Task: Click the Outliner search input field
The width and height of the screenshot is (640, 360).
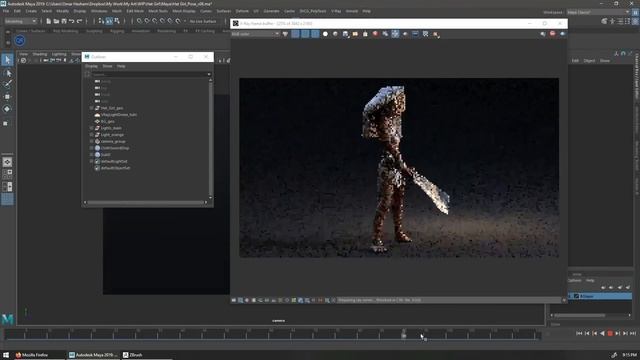Action: point(149,74)
